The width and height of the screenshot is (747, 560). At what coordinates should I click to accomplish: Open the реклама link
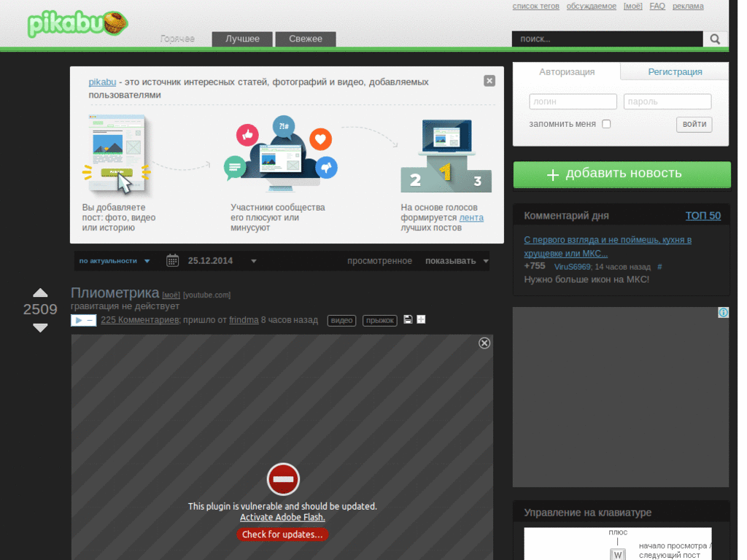(x=688, y=6)
